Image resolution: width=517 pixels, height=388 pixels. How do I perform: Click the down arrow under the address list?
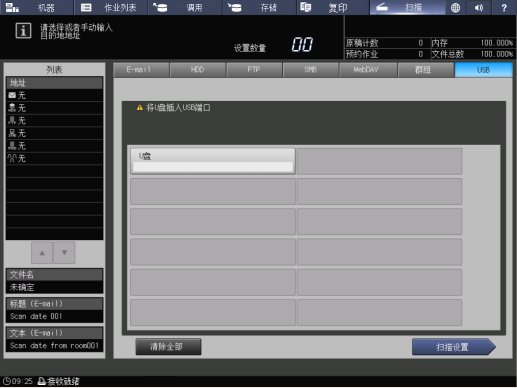click(64, 253)
